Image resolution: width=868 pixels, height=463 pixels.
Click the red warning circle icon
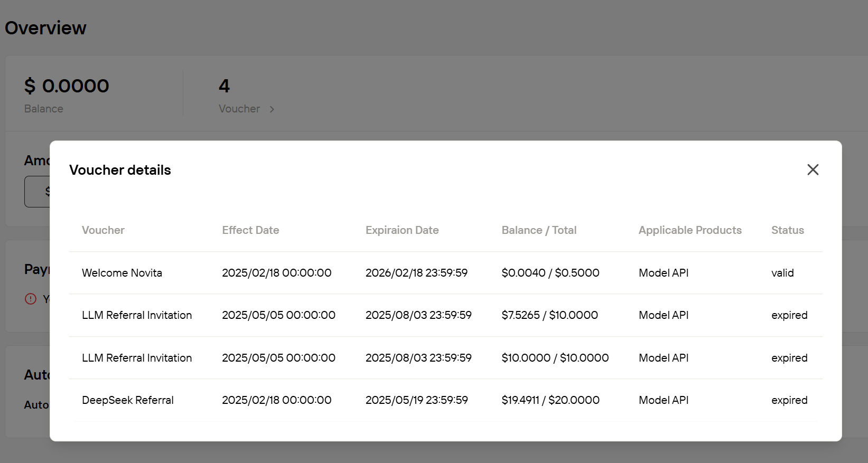click(x=31, y=299)
